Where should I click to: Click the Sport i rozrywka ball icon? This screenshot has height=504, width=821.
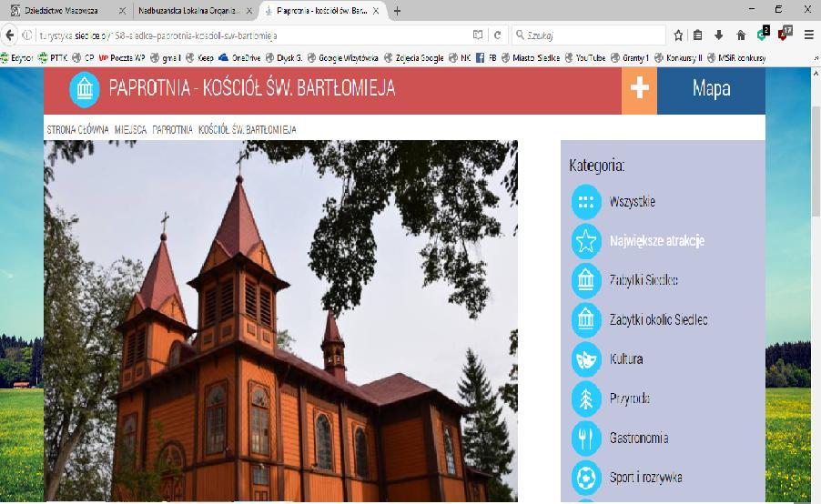click(x=586, y=478)
